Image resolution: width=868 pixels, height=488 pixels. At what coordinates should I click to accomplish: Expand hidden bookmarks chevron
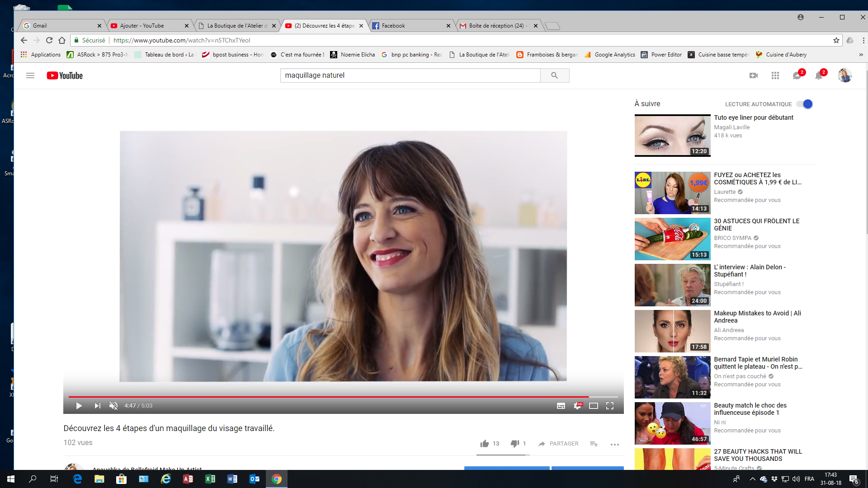861,55
